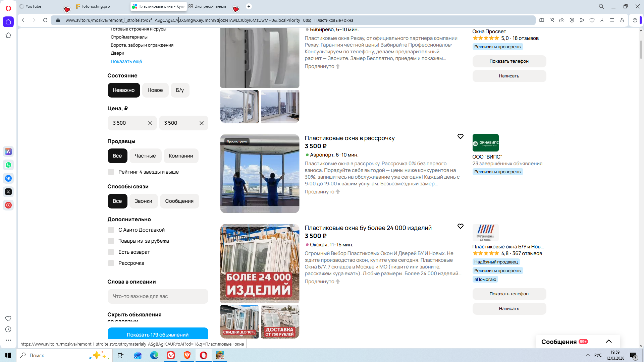The height and width of the screenshot is (362, 644).
Task: Show hidden system tray icons
Action: click(x=588, y=355)
